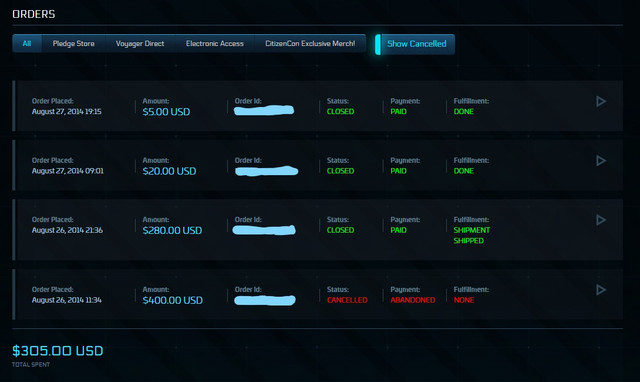This screenshot has height=382, width=640.
Task: Expand the $5.00 USD order arrow
Action: pyautogui.click(x=601, y=101)
